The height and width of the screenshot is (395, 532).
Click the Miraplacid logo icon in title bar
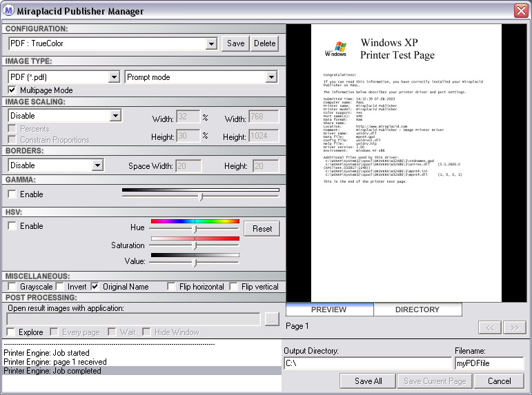click(8, 10)
